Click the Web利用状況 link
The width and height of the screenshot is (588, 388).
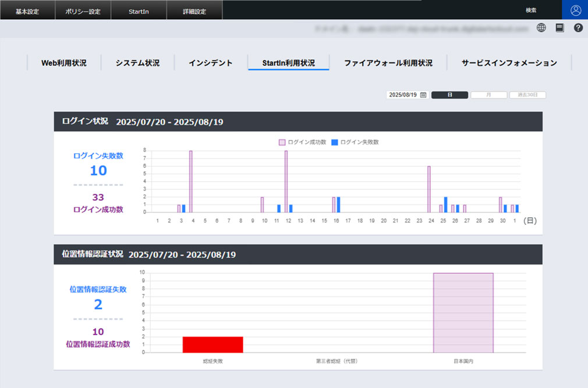(63, 63)
